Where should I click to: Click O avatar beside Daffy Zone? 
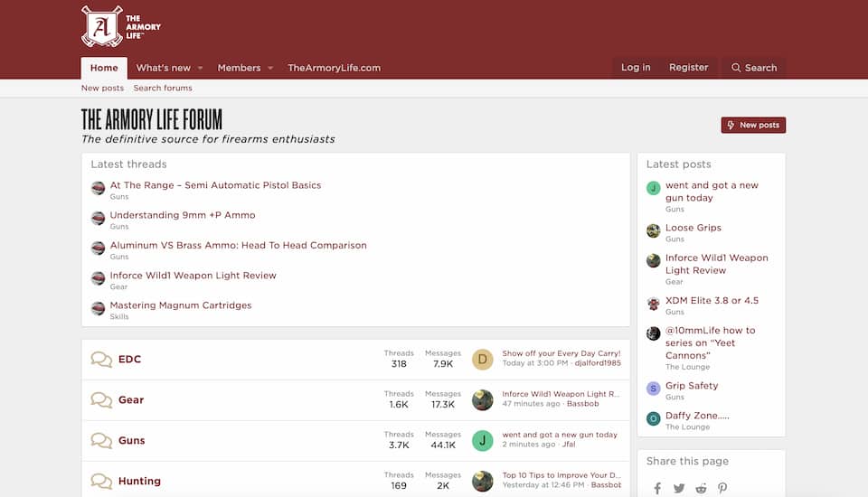(x=653, y=418)
